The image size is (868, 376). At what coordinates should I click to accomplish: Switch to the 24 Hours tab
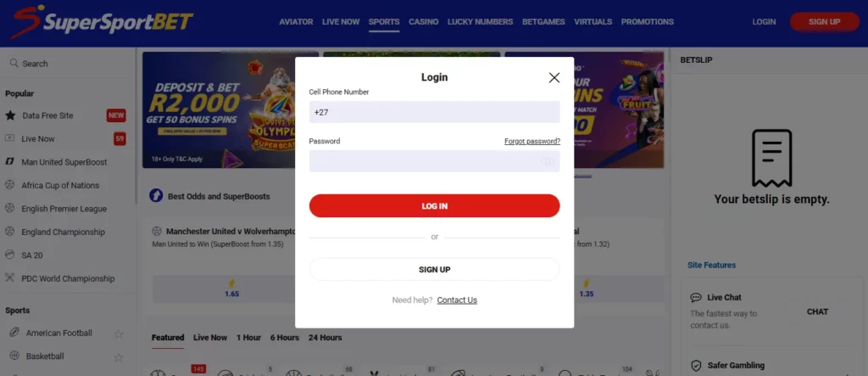point(325,337)
